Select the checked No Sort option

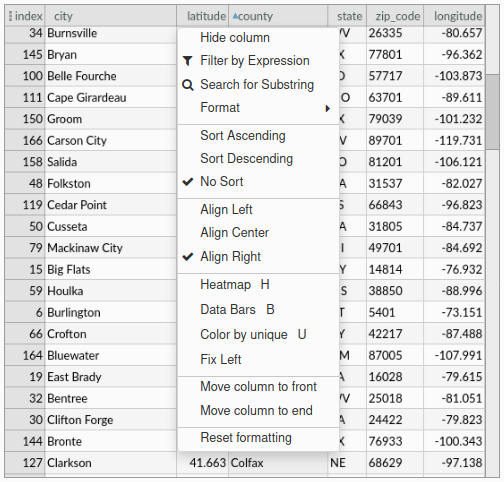click(258, 182)
